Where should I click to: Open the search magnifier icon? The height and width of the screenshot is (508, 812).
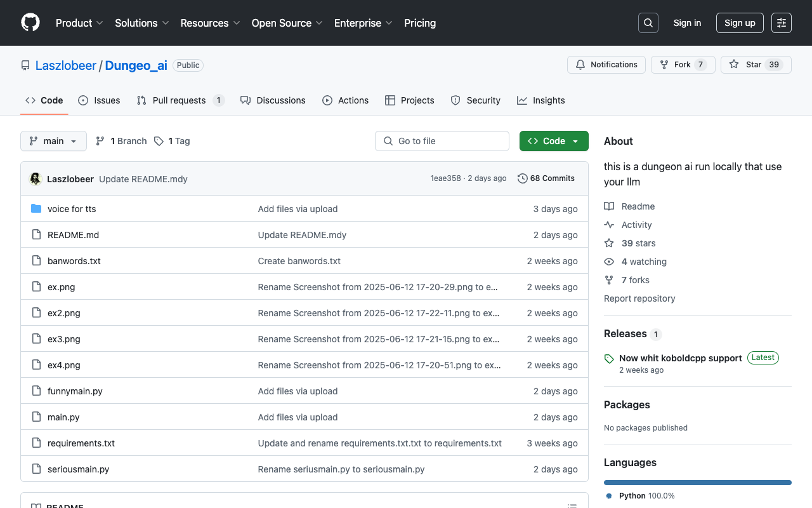pyautogui.click(x=648, y=23)
